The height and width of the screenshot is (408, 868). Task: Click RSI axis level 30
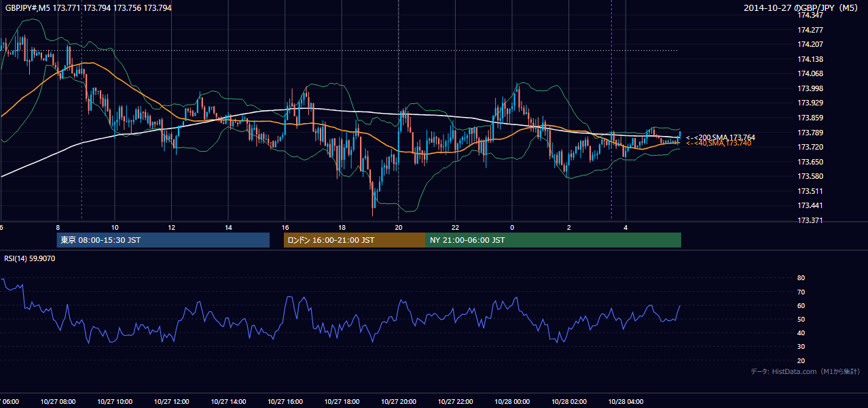coord(801,347)
